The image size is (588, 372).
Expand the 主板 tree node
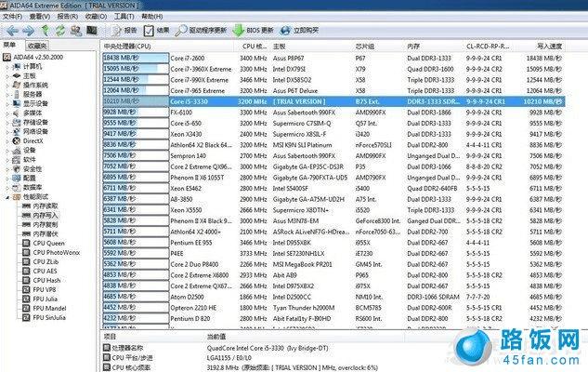(x=7, y=76)
